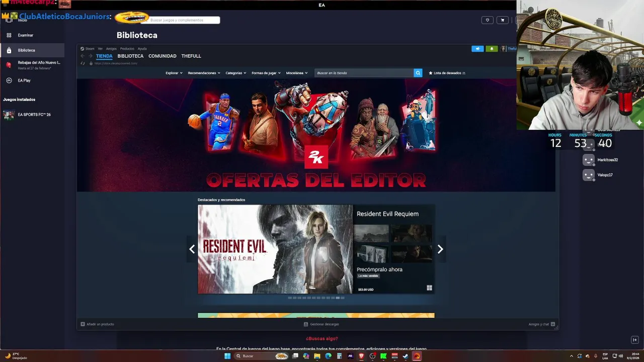Image resolution: width=644 pixels, height=362 pixels.
Task: Go forward with Steam's forward arrow
Action: click(x=91, y=56)
